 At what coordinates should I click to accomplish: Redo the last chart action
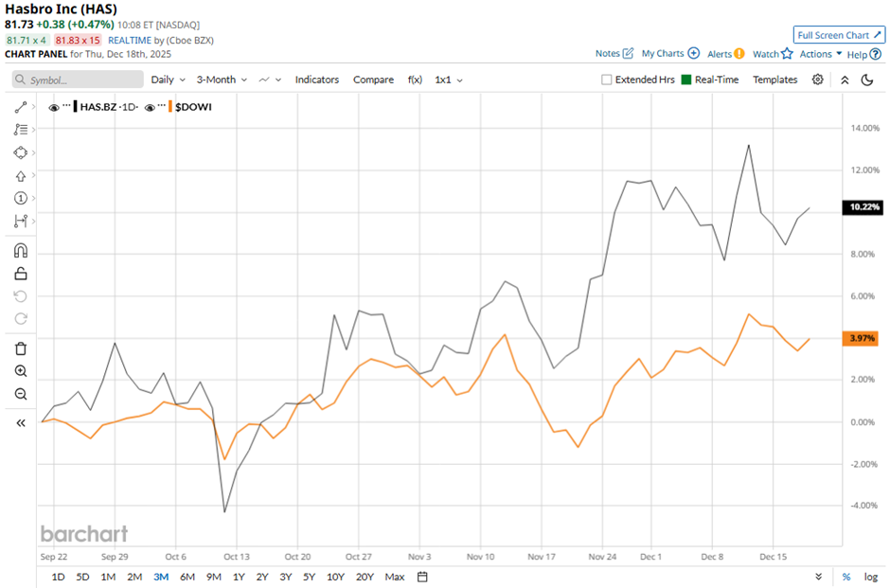tap(21, 319)
